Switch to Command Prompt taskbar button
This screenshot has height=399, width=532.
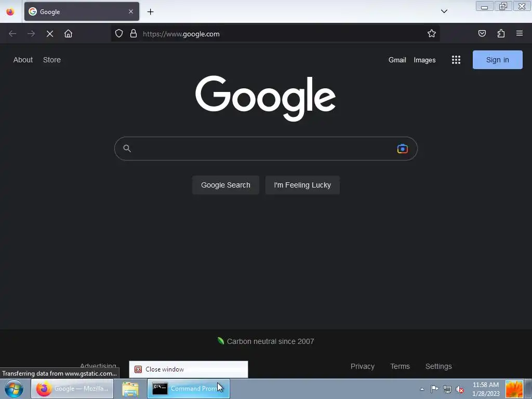(x=189, y=389)
